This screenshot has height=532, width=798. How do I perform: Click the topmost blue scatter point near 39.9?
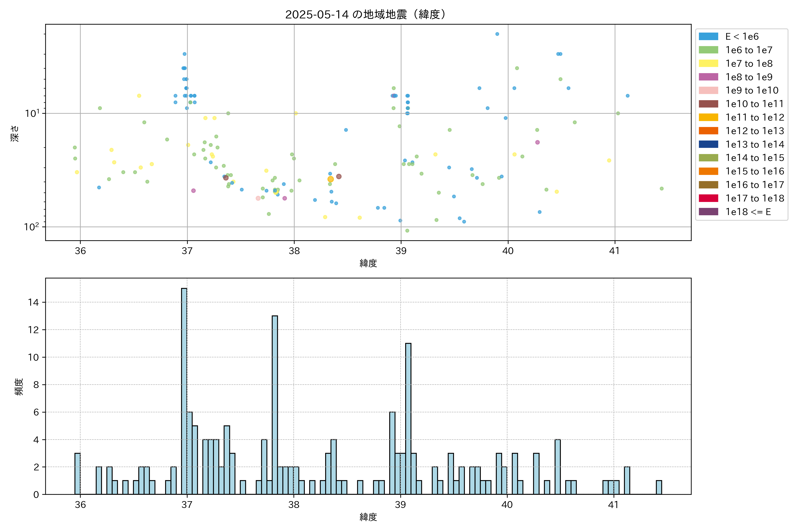point(497,34)
